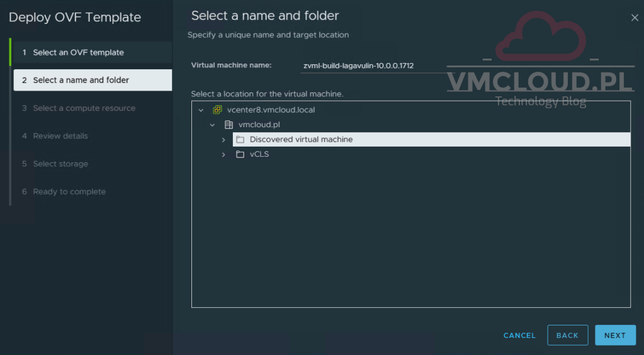Click the vCenter server icon beside vcenter8.vmcloud.local
This screenshot has height=355, width=644.
click(217, 110)
